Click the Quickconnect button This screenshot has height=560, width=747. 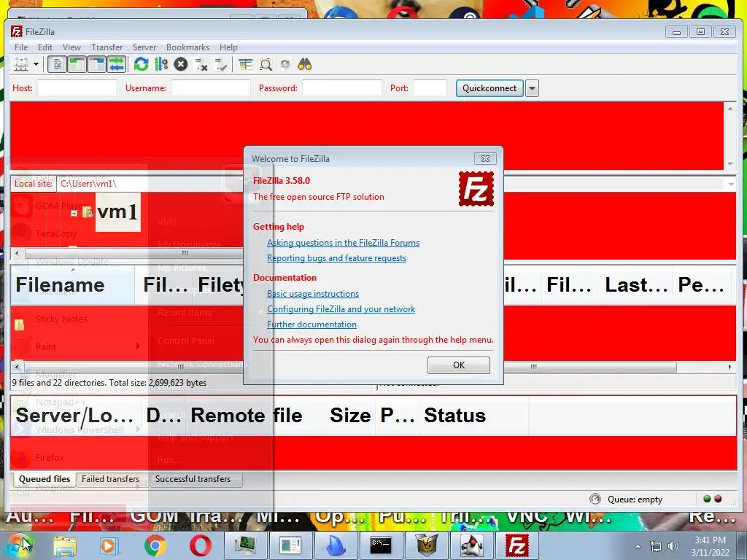489,88
